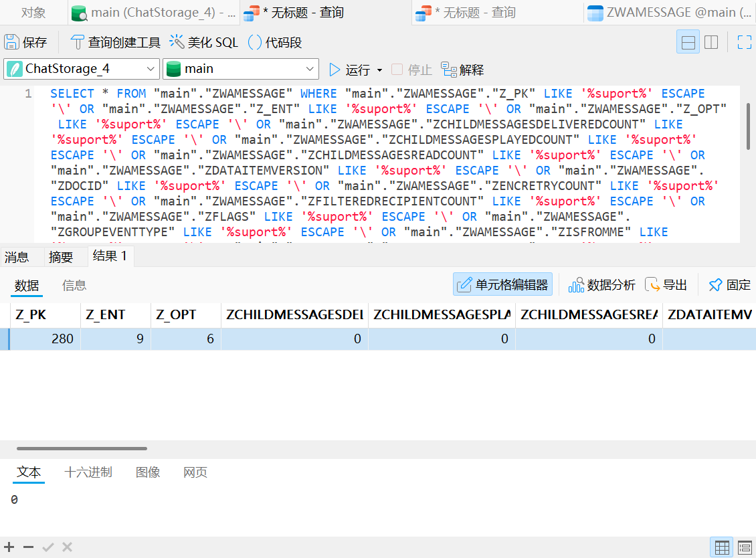Switch cell editor to 图像 view
Image resolution: width=756 pixels, height=558 pixels.
pos(148,472)
